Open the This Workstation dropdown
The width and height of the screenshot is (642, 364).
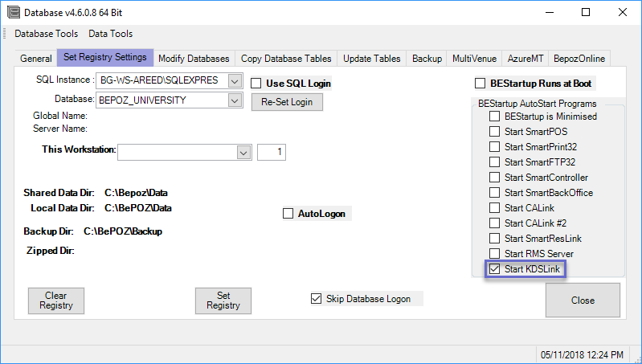tap(242, 152)
